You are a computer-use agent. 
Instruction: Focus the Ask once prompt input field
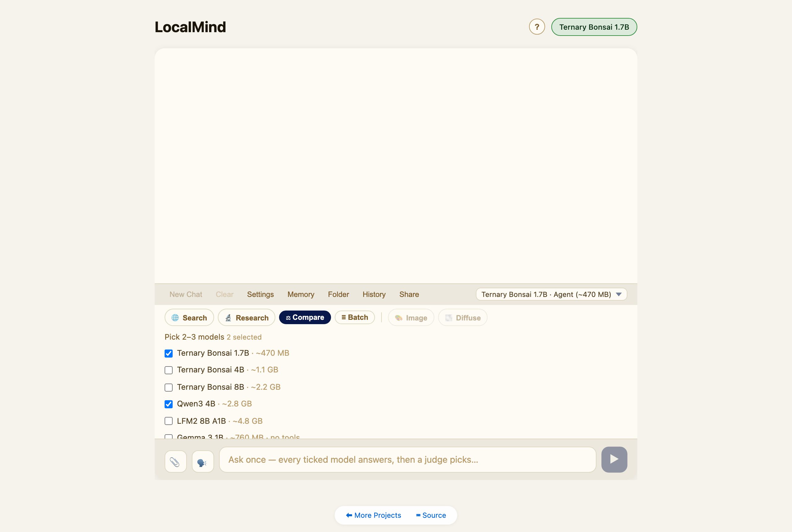(x=407, y=459)
